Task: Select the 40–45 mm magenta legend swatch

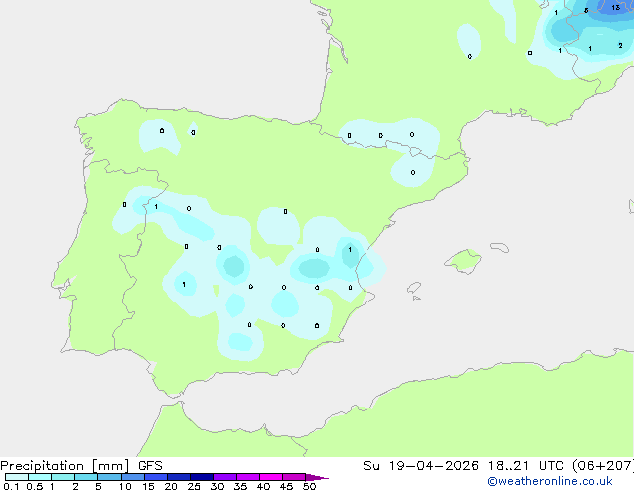Action: 271,477
